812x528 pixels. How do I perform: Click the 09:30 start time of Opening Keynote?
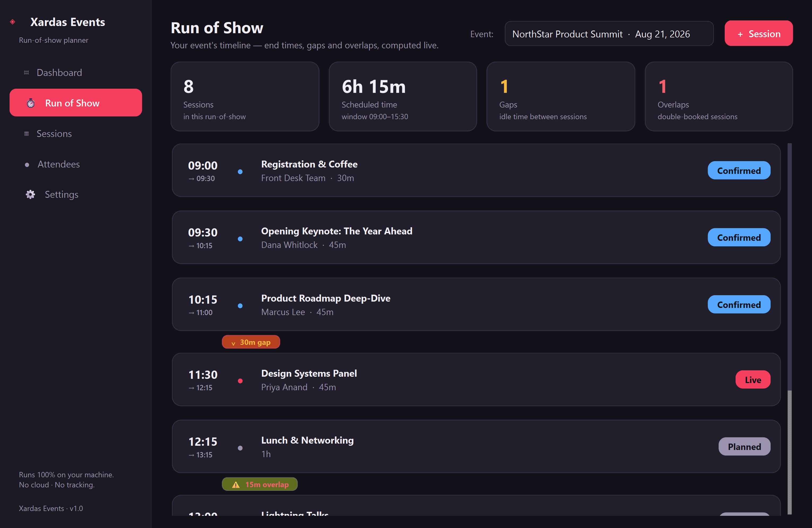pyautogui.click(x=203, y=233)
